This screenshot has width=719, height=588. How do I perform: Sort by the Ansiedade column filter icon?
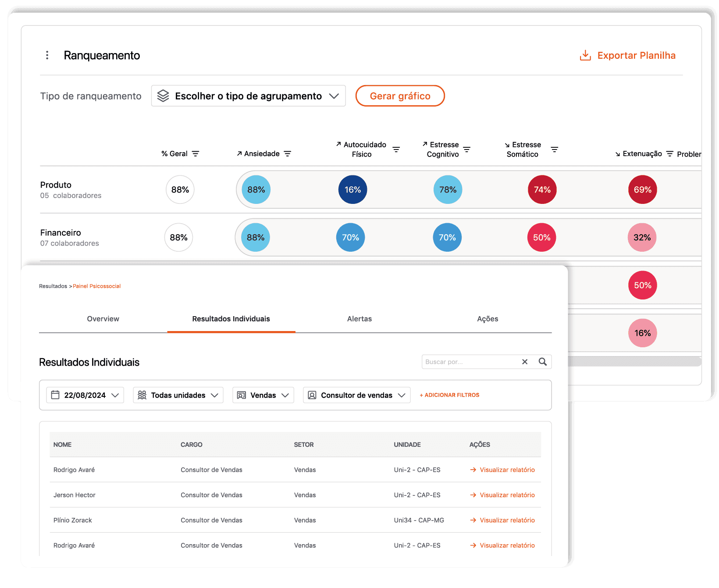click(288, 153)
